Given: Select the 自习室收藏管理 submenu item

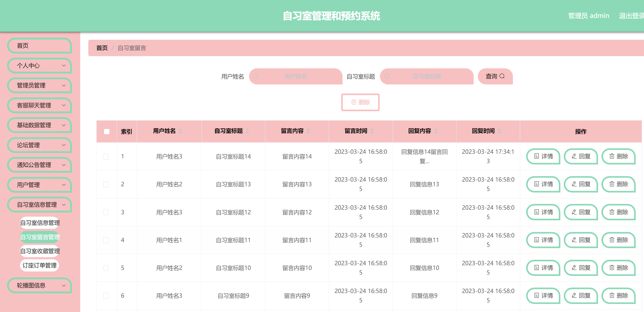Looking at the screenshot, I should [x=40, y=251].
